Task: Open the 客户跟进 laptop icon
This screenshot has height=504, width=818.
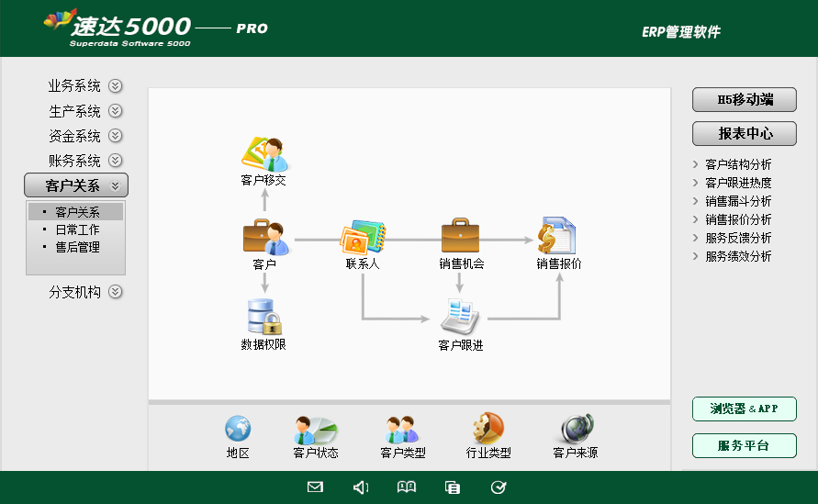Action: click(x=460, y=317)
